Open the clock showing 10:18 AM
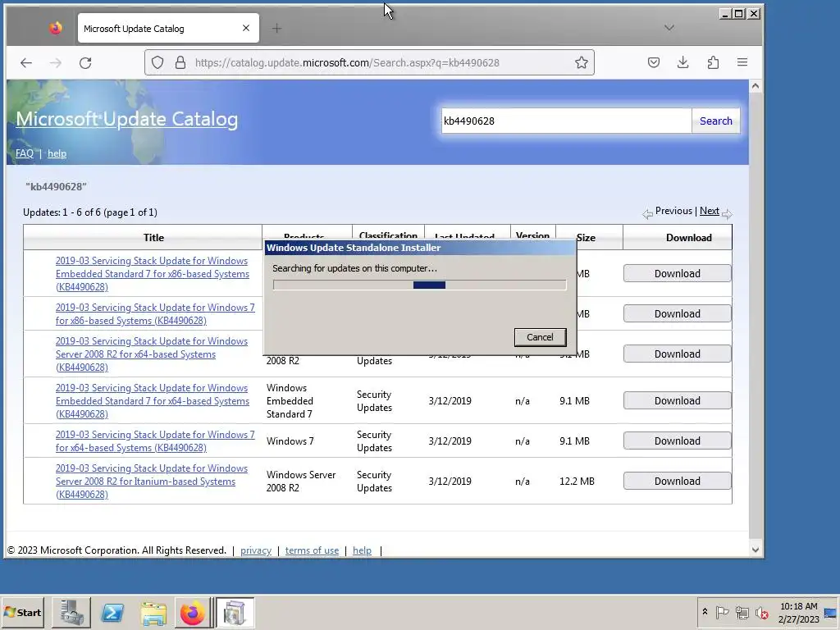Image resolution: width=840 pixels, height=630 pixels. 798,612
